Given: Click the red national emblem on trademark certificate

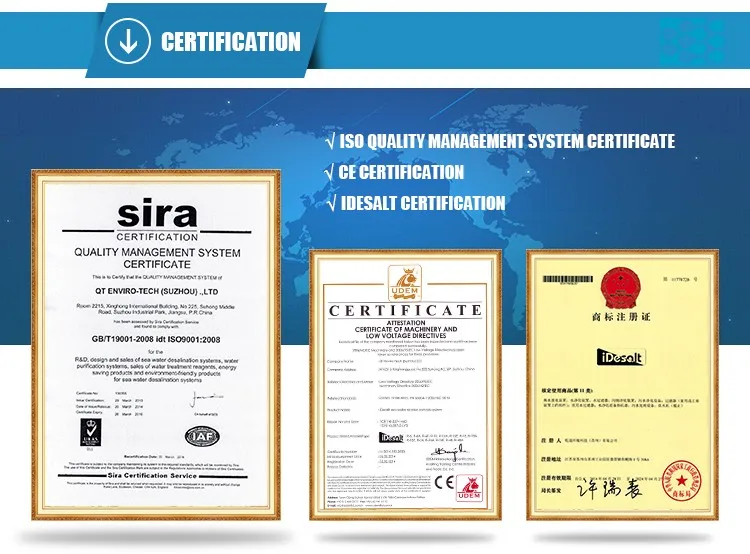Looking at the screenshot, I should [x=611, y=290].
